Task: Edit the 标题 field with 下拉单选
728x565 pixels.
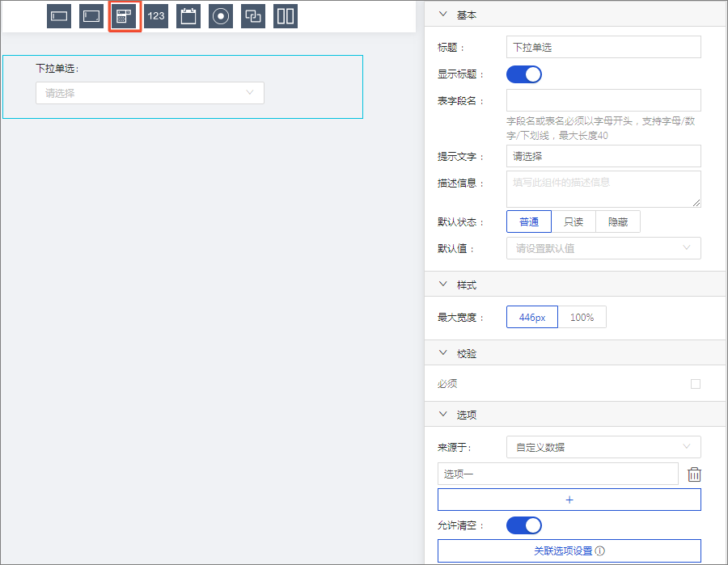Action: [603, 47]
